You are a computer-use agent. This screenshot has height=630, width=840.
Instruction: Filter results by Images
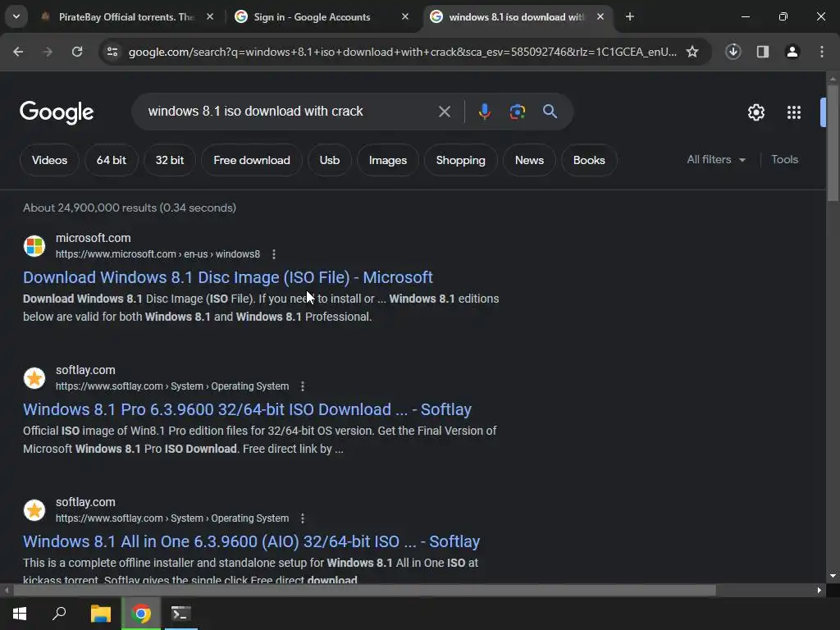388,160
